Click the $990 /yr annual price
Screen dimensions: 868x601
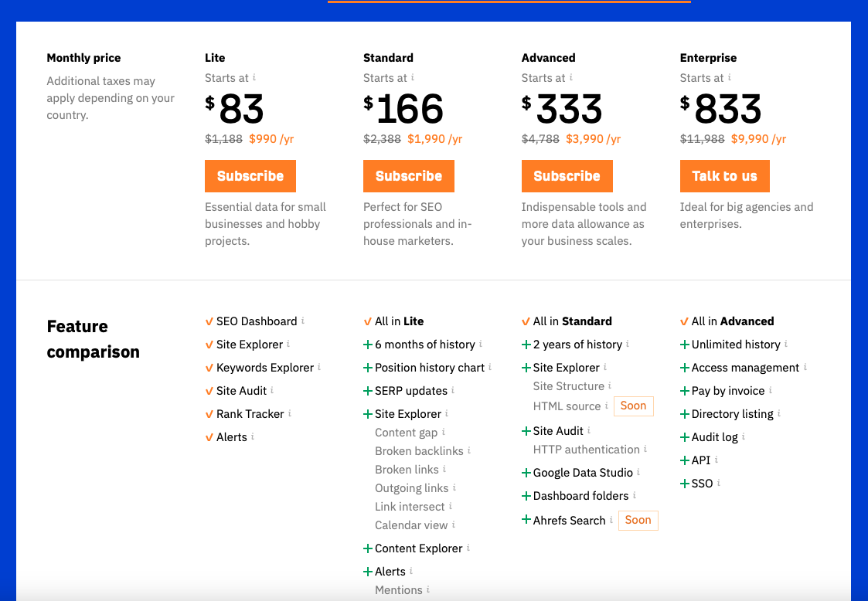coord(271,139)
